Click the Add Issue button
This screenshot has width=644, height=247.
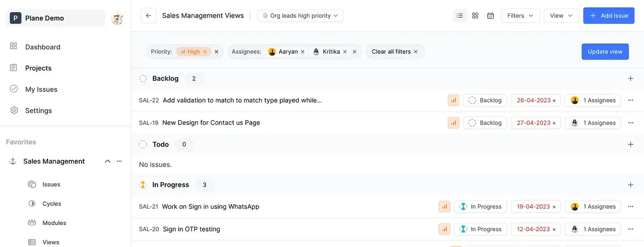[608, 16]
